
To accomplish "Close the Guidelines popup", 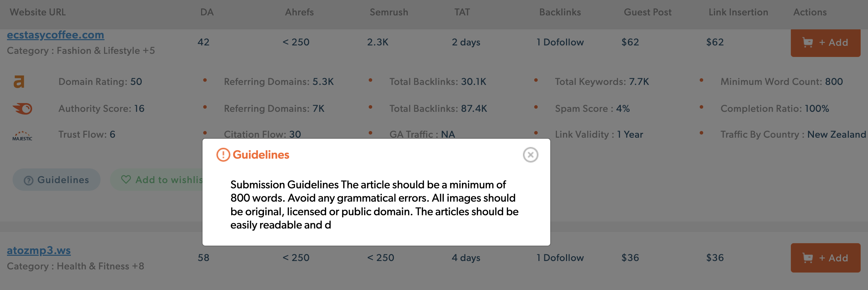I will (530, 155).
